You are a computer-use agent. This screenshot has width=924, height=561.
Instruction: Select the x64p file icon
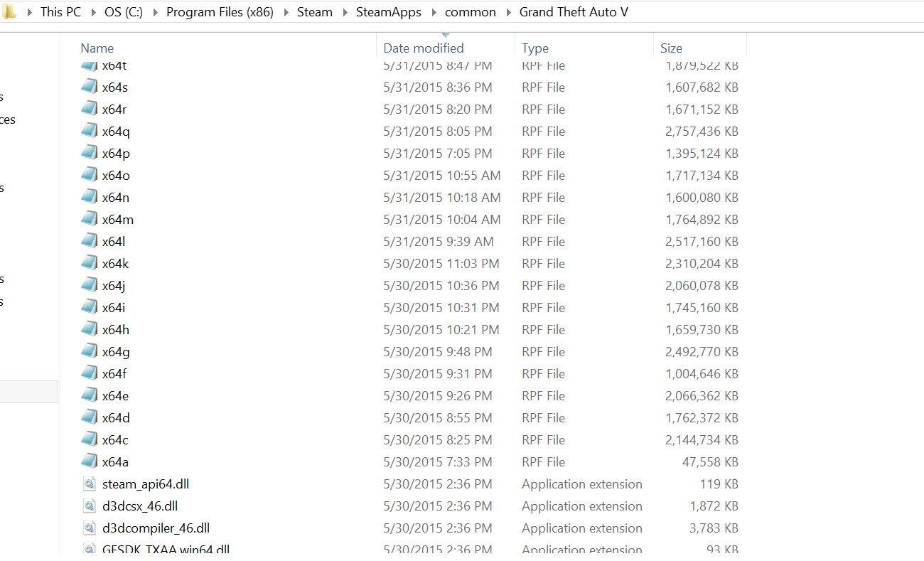pyautogui.click(x=89, y=153)
